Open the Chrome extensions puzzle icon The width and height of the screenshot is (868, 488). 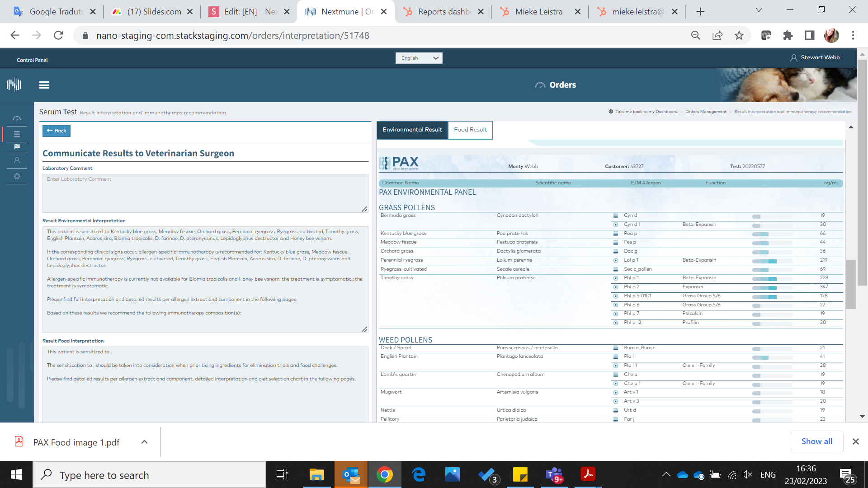coord(788,36)
